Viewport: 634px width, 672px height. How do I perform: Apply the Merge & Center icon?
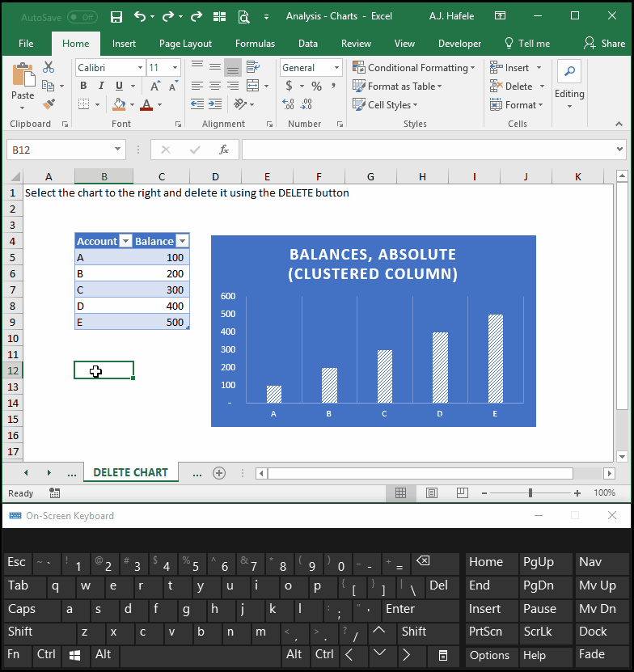pos(253,86)
